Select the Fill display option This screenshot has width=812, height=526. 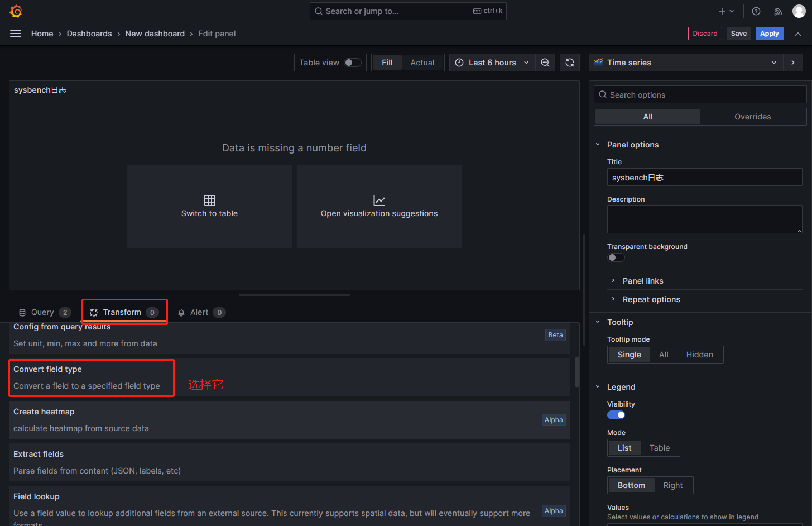pyautogui.click(x=387, y=63)
